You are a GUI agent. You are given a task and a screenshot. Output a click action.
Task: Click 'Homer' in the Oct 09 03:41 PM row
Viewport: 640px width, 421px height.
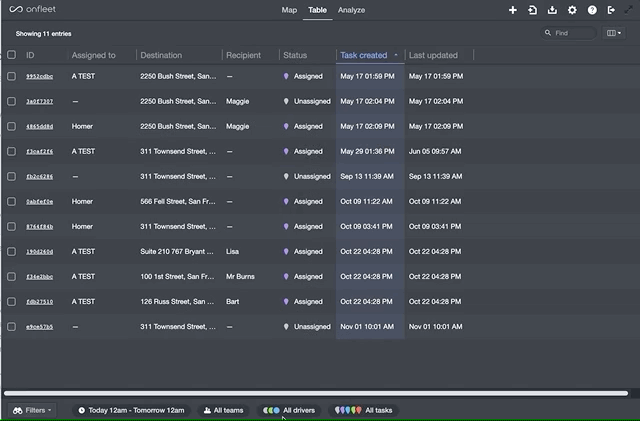click(x=82, y=227)
